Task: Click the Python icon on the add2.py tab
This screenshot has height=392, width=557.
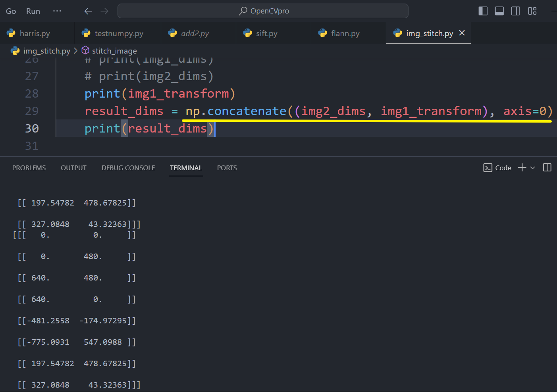Action: click(173, 33)
